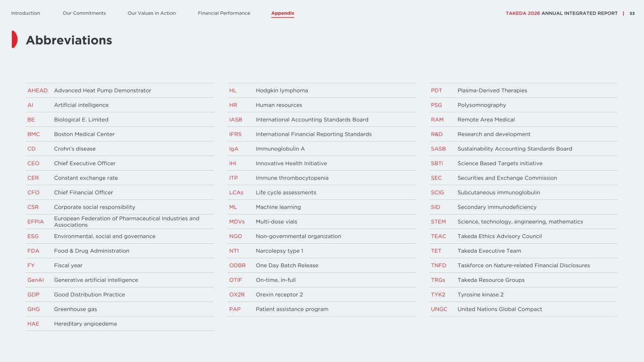The height and width of the screenshot is (362, 644).
Task: Click 'Plasma-Derived Therapies' definition
Action: (x=492, y=90)
